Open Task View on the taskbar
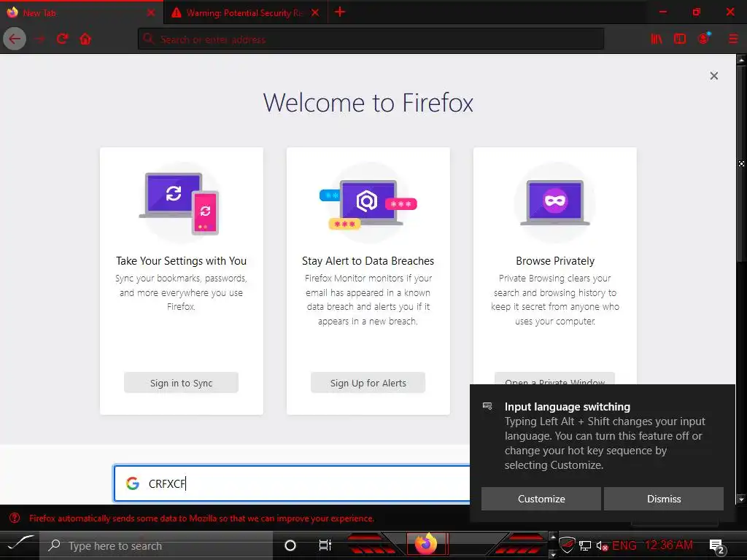The width and height of the screenshot is (747, 560). [x=325, y=545]
